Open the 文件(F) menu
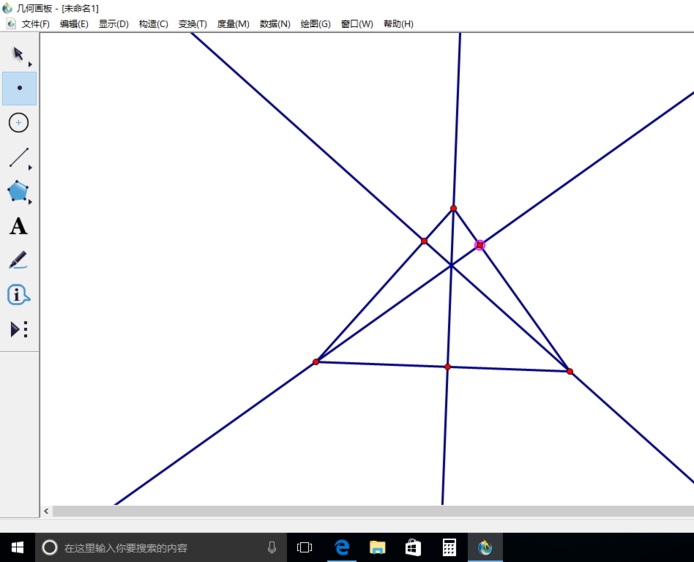 (35, 24)
